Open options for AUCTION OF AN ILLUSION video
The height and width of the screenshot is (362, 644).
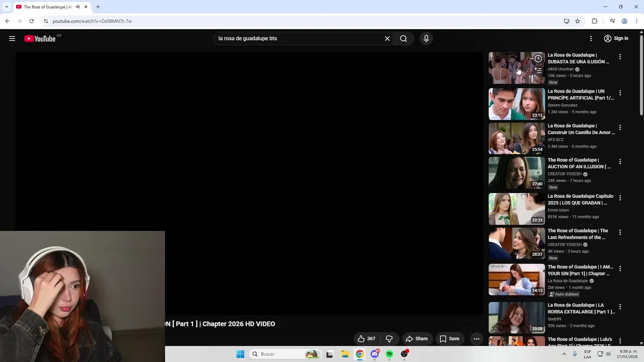point(620,161)
